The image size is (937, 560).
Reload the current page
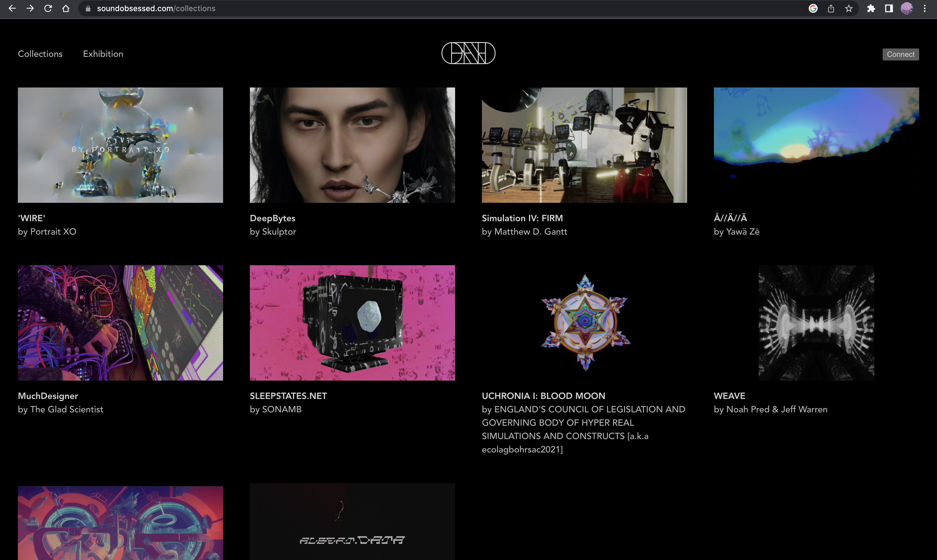48,8
